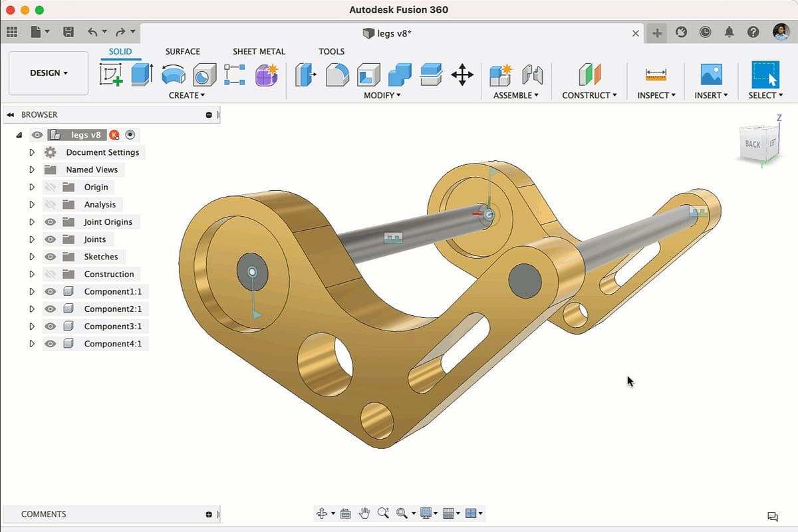Screen dimensions: 798x532
Task: Open the MODIFY dropdown label
Action: tap(382, 95)
